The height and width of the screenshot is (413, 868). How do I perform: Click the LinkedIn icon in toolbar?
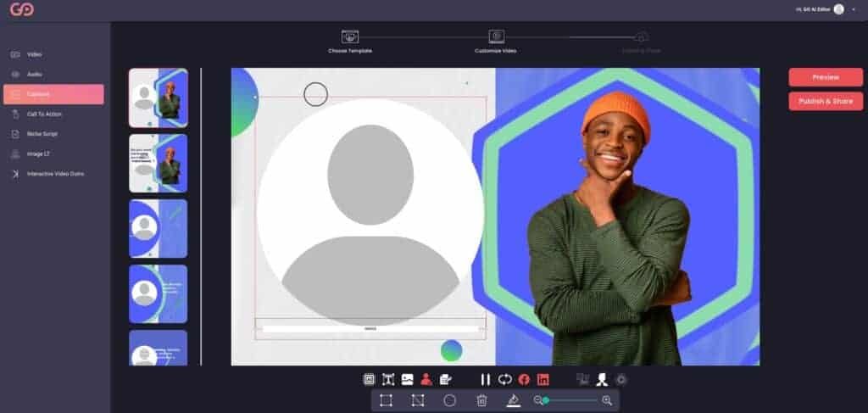pos(543,380)
